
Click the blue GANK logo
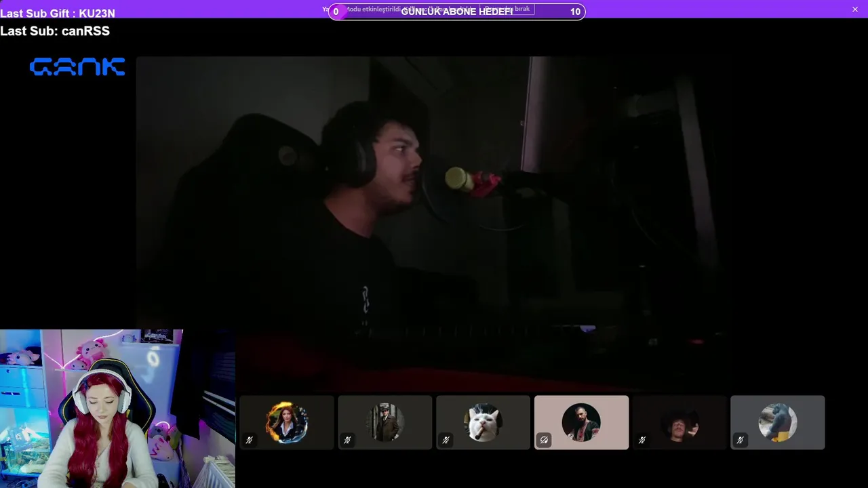pos(77,66)
